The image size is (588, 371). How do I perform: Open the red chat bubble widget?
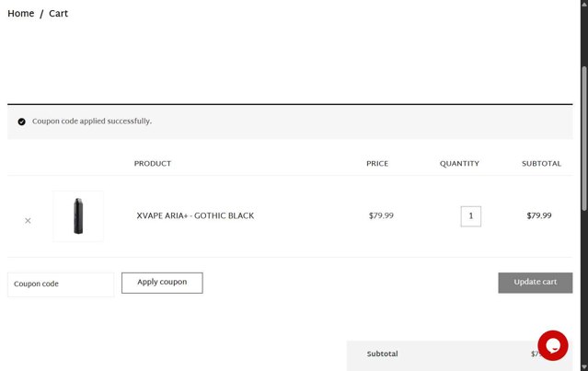552,345
